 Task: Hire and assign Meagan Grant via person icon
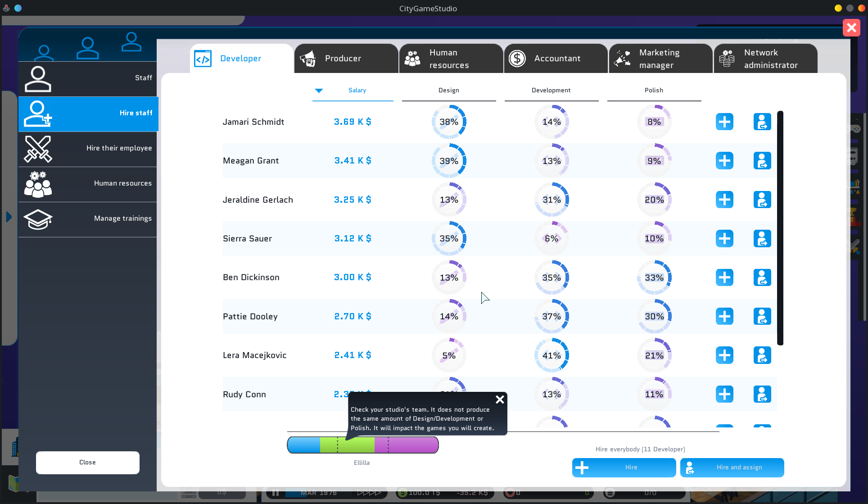762,161
